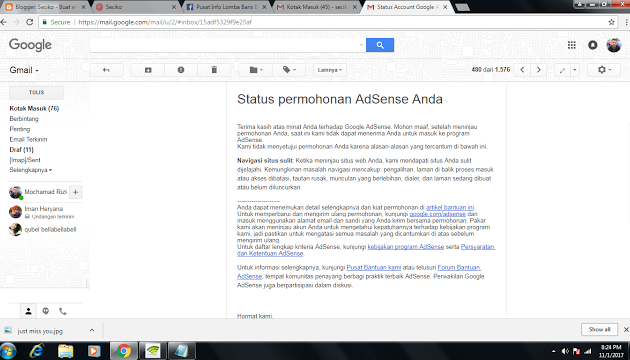Open chat with Iman Heryana
The image size is (630, 360).
tap(44, 212)
